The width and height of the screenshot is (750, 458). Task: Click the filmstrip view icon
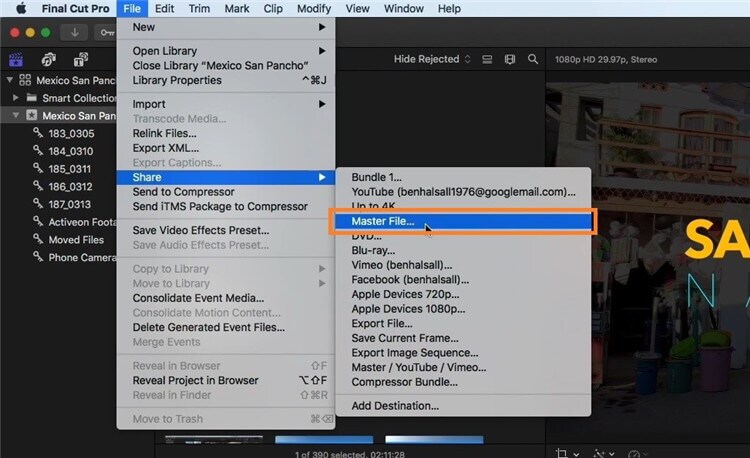510,59
